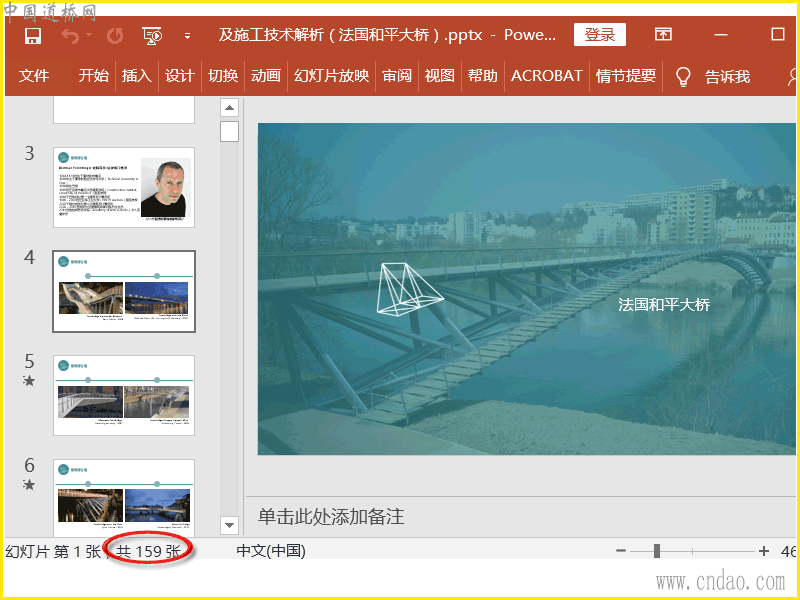Image resolution: width=800 pixels, height=600 pixels.
Task: Open the 帮助 tab
Action: click(x=483, y=76)
